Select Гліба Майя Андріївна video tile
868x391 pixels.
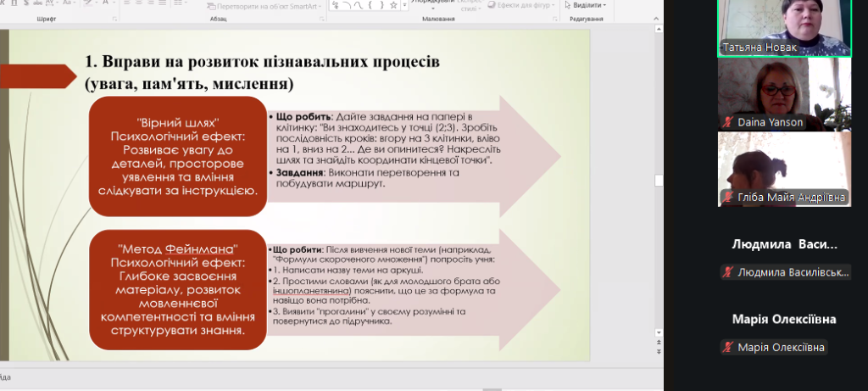[x=784, y=168]
